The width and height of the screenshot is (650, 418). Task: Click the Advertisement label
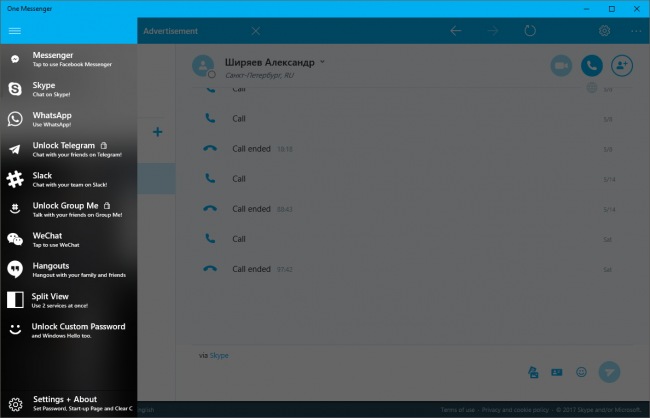point(170,31)
